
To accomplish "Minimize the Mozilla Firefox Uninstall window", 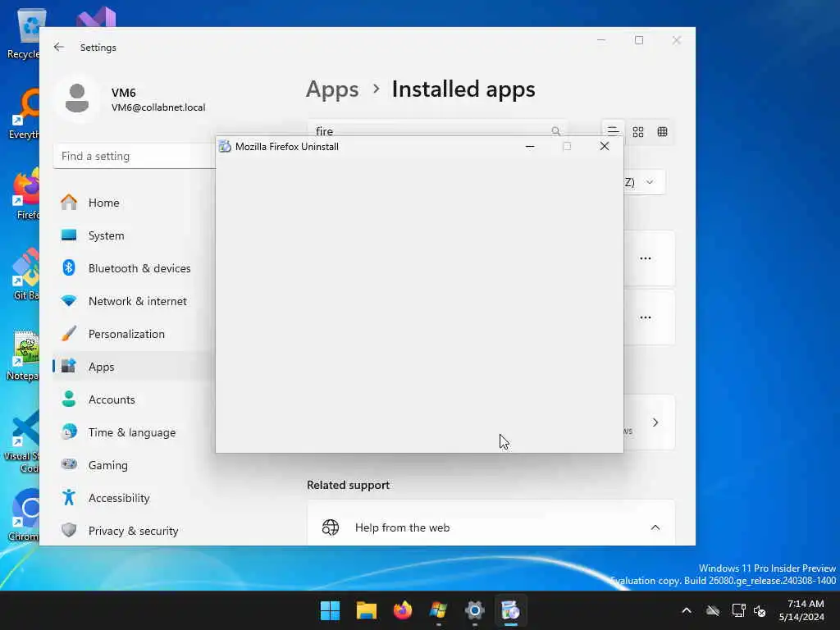I will click(530, 146).
